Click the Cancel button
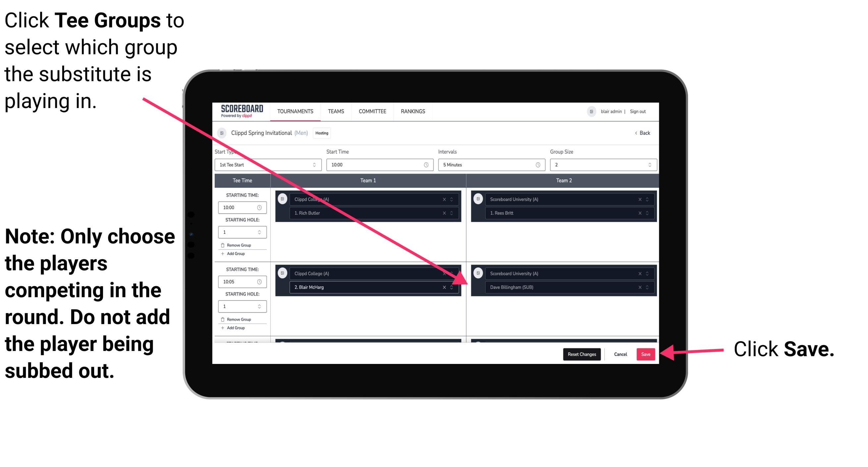Viewport: 868px width, 467px height. (x=620, y=354)
